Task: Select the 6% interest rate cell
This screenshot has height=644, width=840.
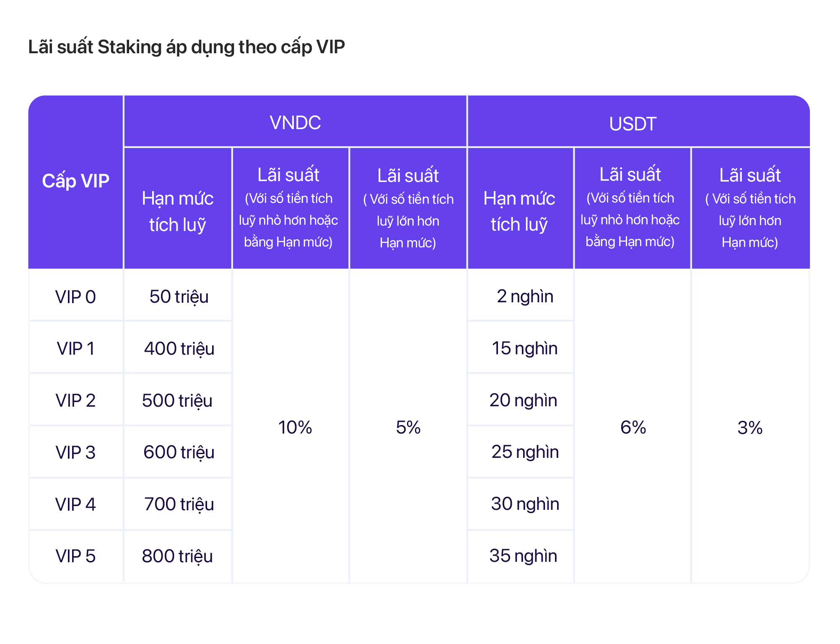Action: 633,428
